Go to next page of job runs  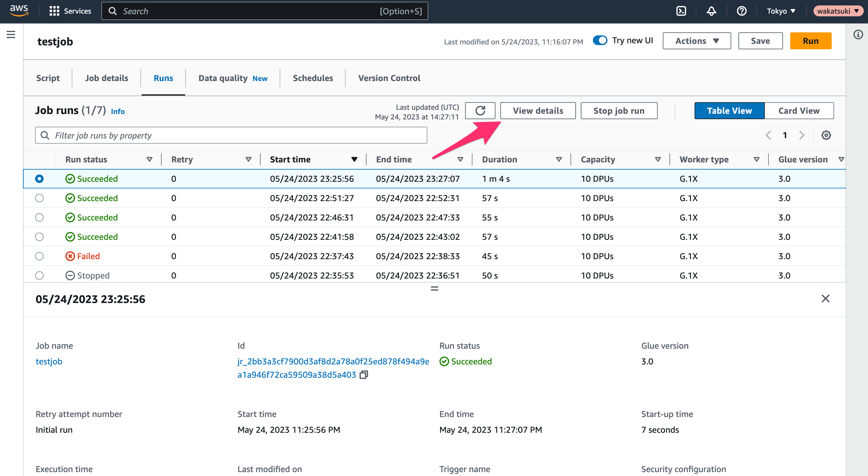(x=802, y=135)
